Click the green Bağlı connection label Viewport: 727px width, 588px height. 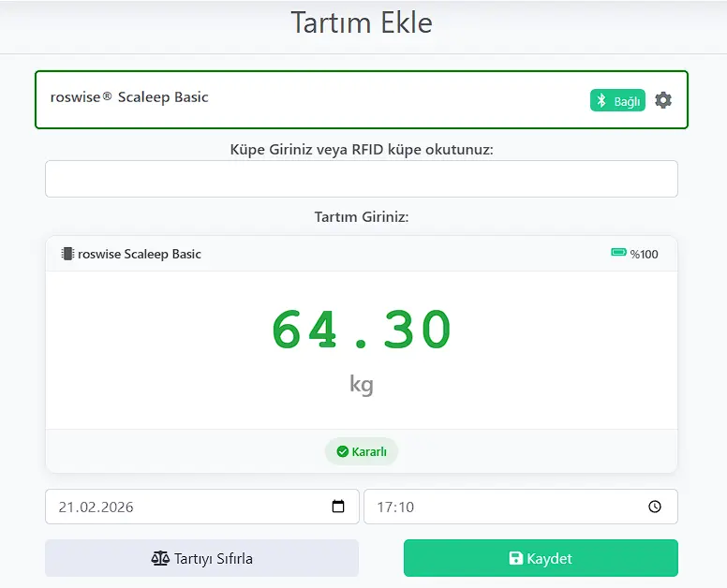coord(627,101)
